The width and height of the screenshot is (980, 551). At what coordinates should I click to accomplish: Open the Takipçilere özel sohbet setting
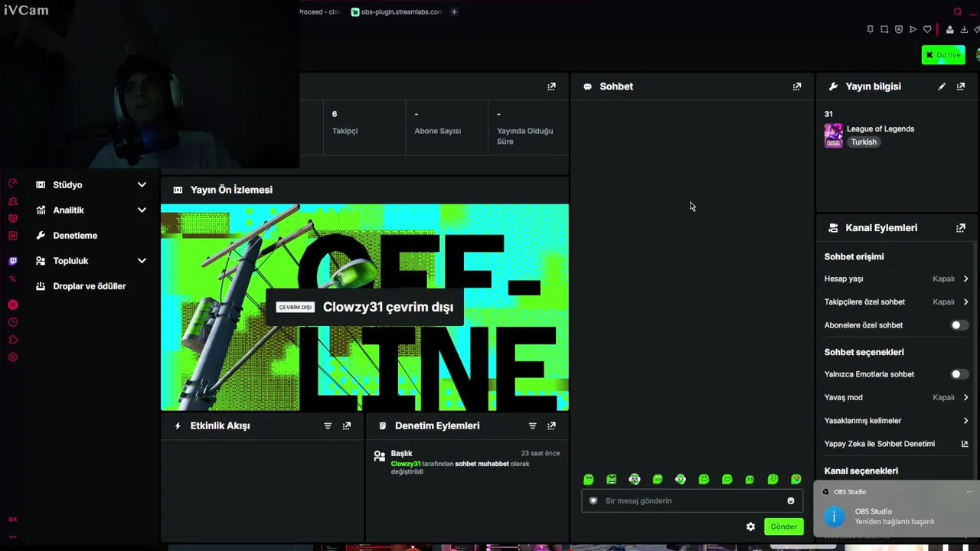(896, 302)
